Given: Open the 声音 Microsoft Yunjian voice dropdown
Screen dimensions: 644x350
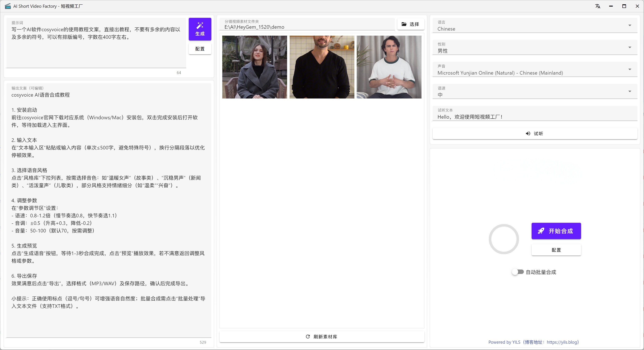Looking at the screenshot, I should tap(535, 70).
